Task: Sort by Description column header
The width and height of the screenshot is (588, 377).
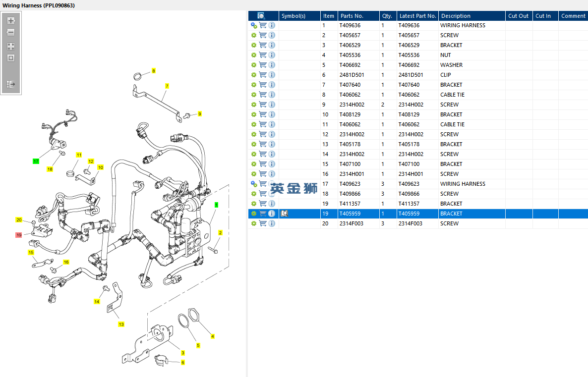Action: click(x=472, y=16)
